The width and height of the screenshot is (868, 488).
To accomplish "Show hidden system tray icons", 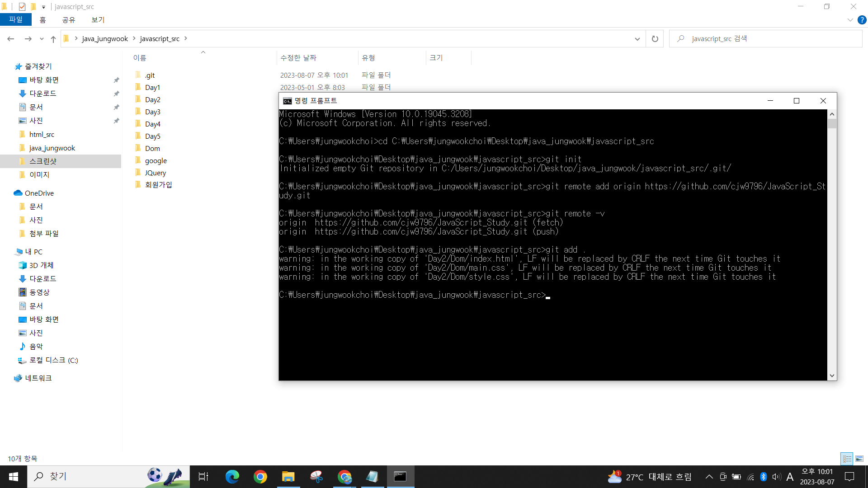I will tap(709, 477).
